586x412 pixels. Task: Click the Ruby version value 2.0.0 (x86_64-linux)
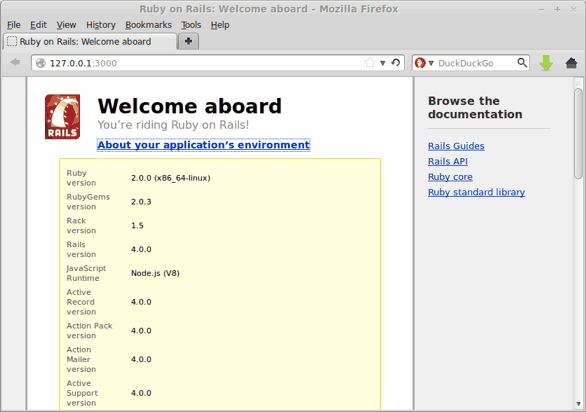tap(171, 178)
